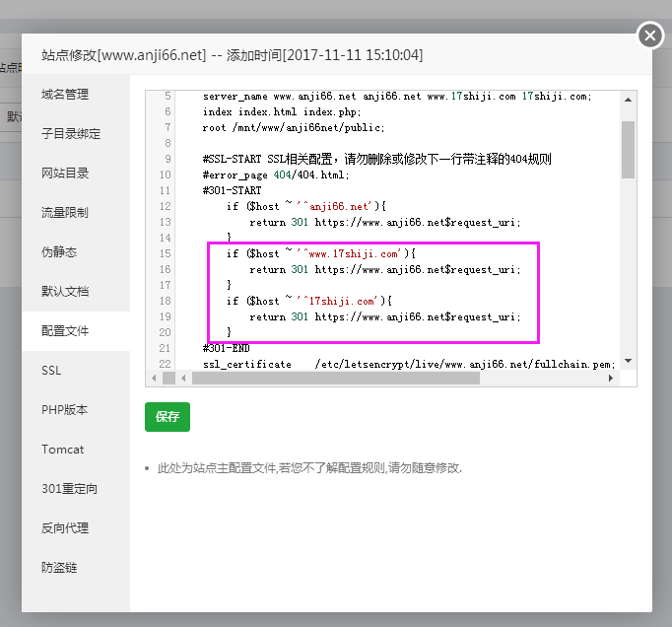The image size is (672, 627).
Task: Click the return 301 statement on line 16
Action: tap(385, 270)
